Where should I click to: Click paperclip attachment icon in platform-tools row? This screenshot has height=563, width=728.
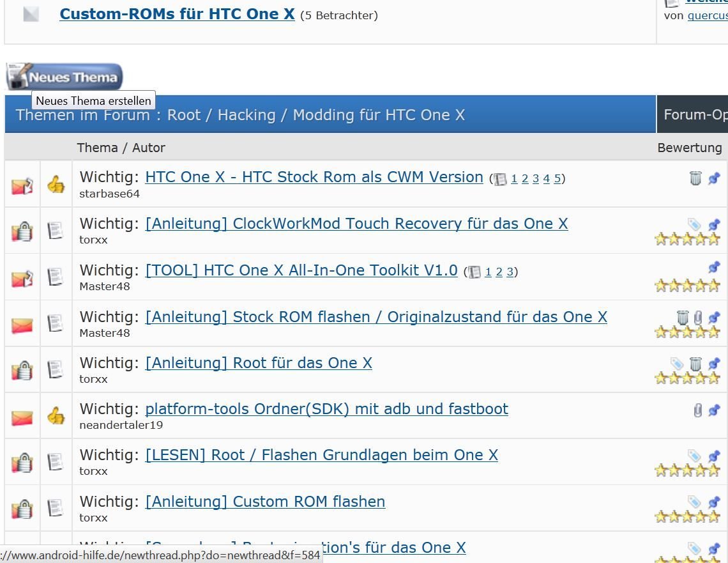(x=698, y=410)
